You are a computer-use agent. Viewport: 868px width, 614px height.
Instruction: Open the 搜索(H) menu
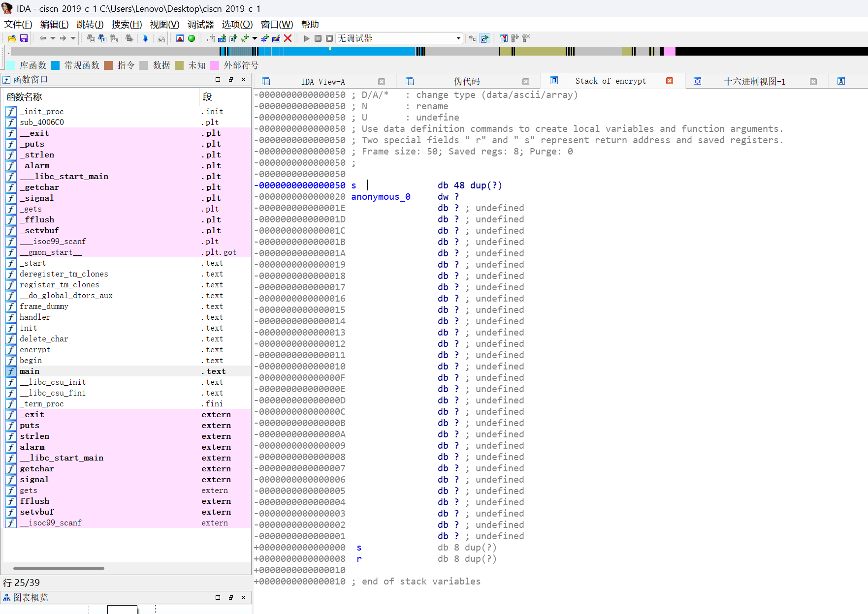127,25
